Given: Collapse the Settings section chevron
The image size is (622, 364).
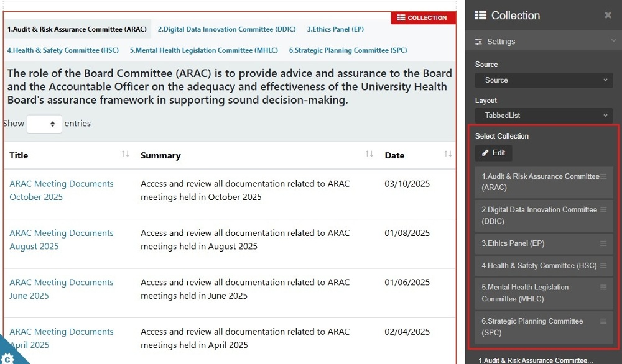Looking at the screenshot, I should point(613,40).
